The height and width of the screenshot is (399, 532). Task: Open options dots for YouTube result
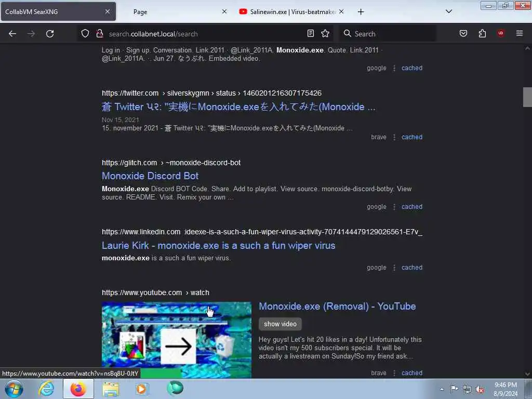coord(394,373)
